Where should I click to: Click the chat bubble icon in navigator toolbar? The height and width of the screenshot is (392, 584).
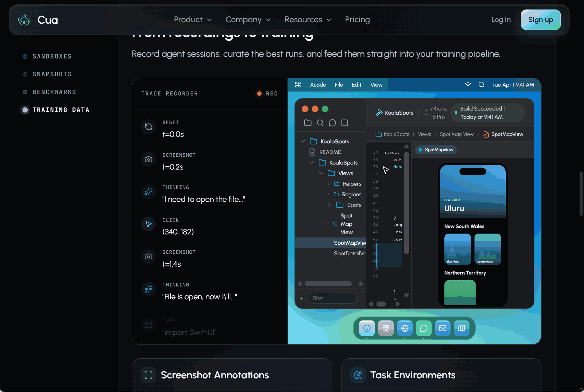pyautogui.click(x=332, y=123)
